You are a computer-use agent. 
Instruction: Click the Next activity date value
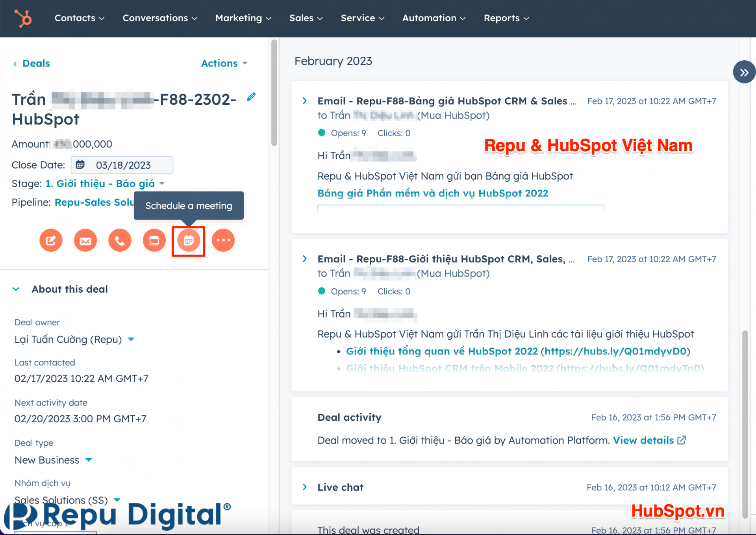click(x=80, y=419)
